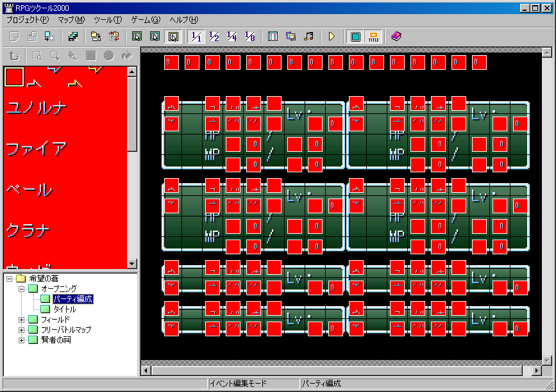Image resolution: width=556 pixels, height=392 pixels.
Task: Select the 希望の蒼 project folder
Action: click(44, 279)
